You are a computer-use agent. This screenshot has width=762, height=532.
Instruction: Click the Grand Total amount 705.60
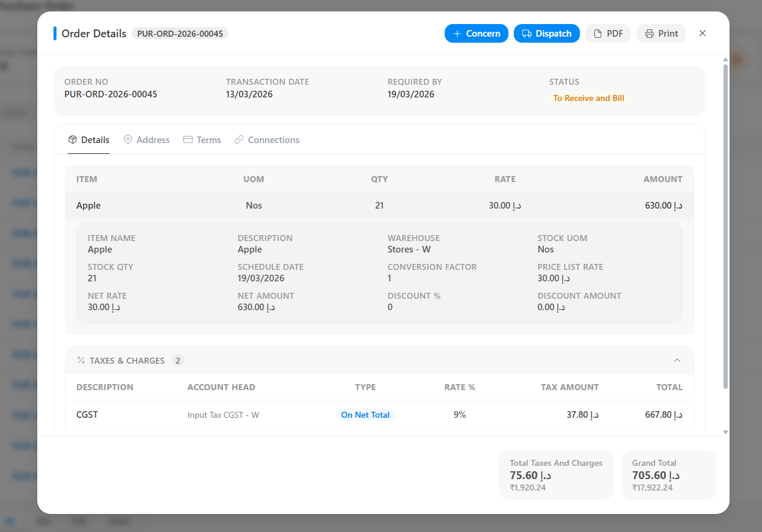point(656,475)
